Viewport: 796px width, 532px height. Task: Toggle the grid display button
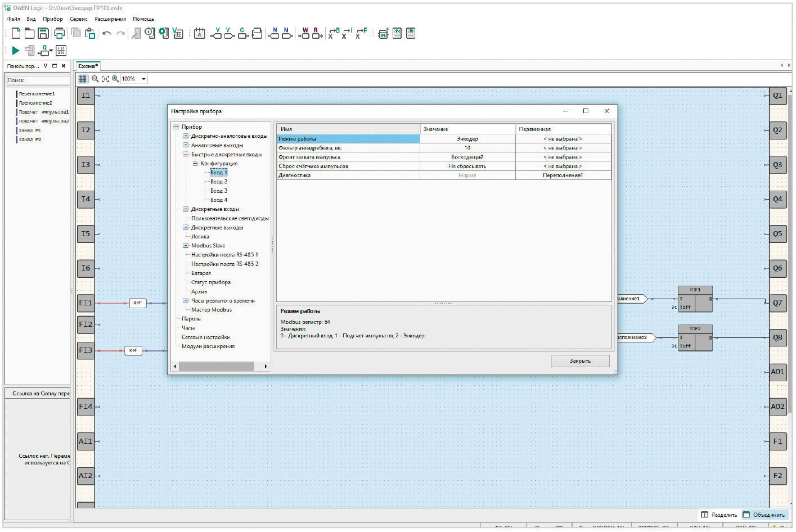[83, 79]
